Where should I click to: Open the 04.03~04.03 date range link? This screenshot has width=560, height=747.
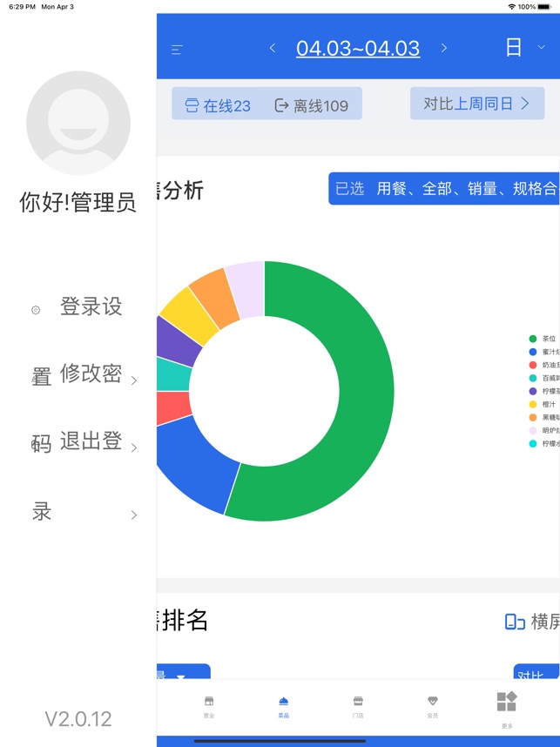(358, 48)
